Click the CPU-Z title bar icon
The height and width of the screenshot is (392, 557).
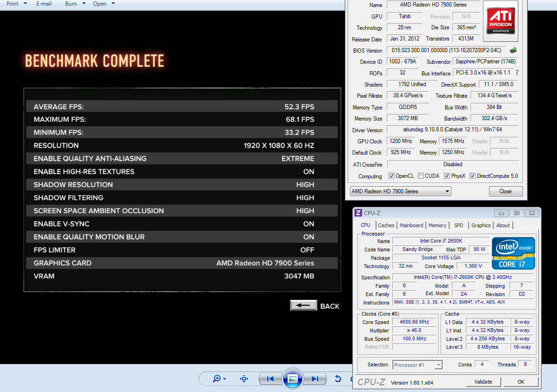pyautogui.click(x=358, y=213)
